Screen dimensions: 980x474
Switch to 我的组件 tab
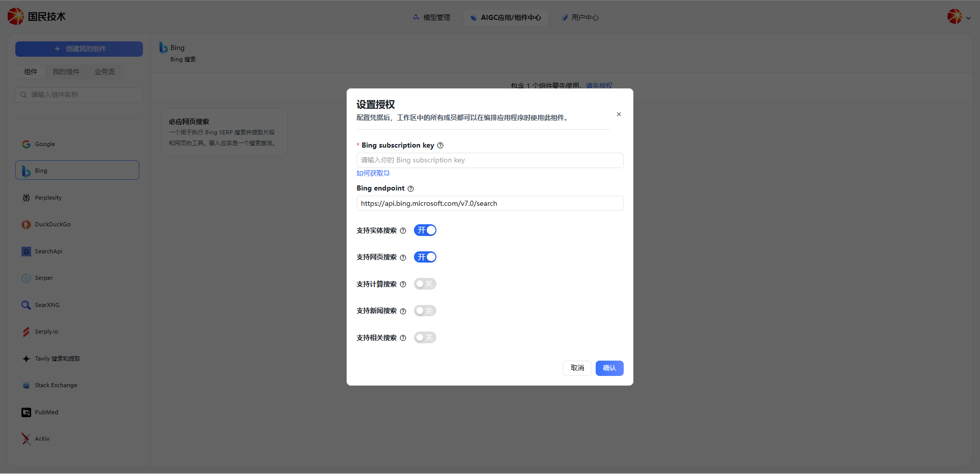click(66, 72)
